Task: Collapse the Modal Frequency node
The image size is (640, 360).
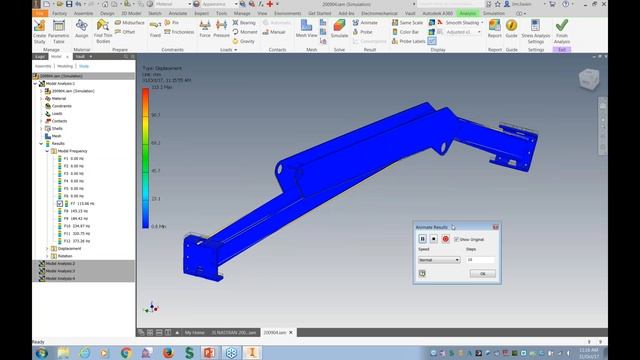Action: (47, 151)
